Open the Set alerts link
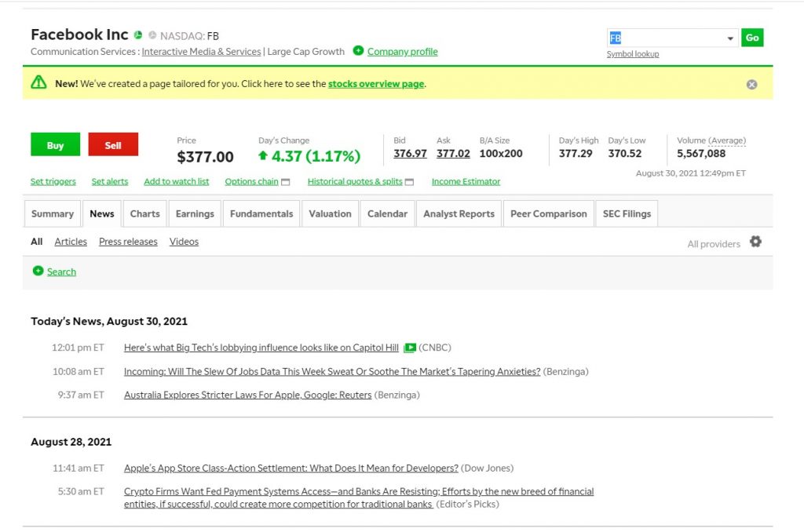This screenshot has width=804, height=532. (110, 181)
